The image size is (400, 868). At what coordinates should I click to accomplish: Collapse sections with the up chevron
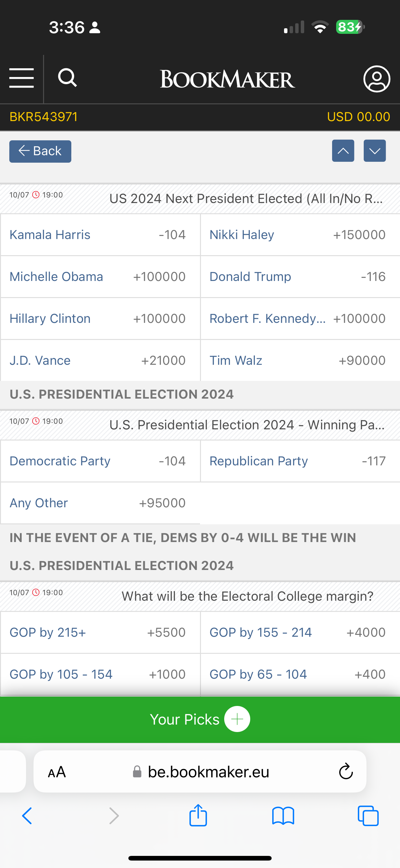[x=343, y=151]
